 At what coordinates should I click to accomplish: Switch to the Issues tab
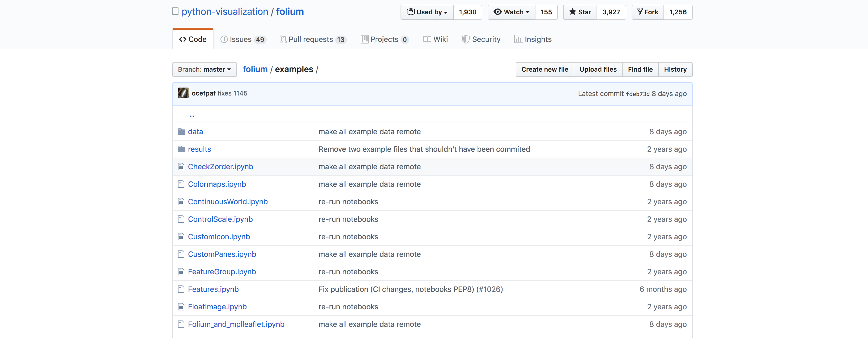243,39
